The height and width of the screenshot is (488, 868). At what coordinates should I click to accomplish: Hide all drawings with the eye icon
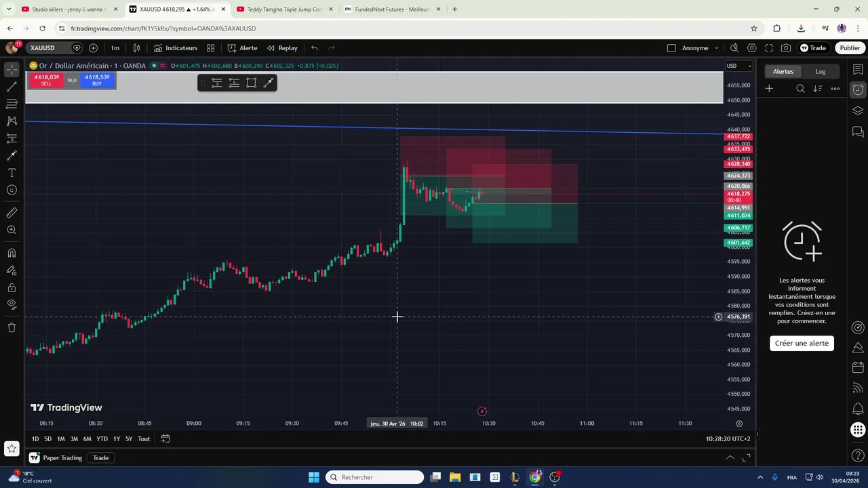point(12,304)
